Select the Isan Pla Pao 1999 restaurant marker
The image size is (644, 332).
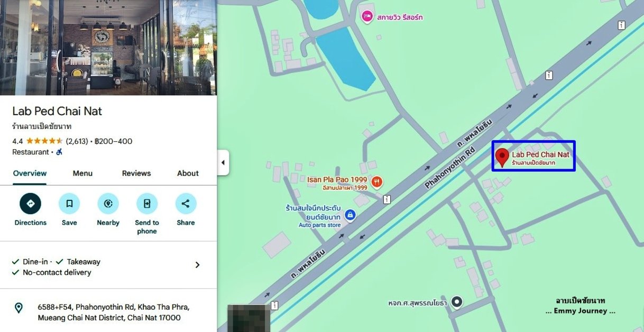pyautogui.click(x=376, y=182)
